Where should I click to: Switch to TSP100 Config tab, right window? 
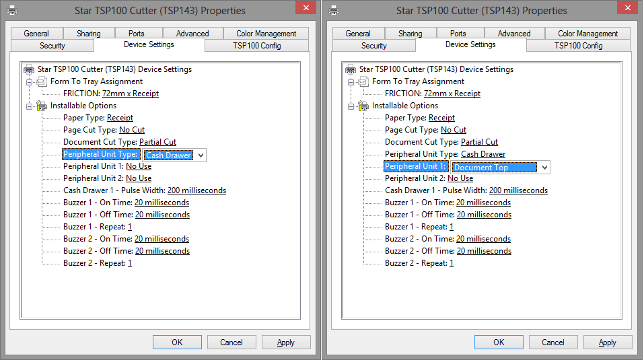pos(578,46)
